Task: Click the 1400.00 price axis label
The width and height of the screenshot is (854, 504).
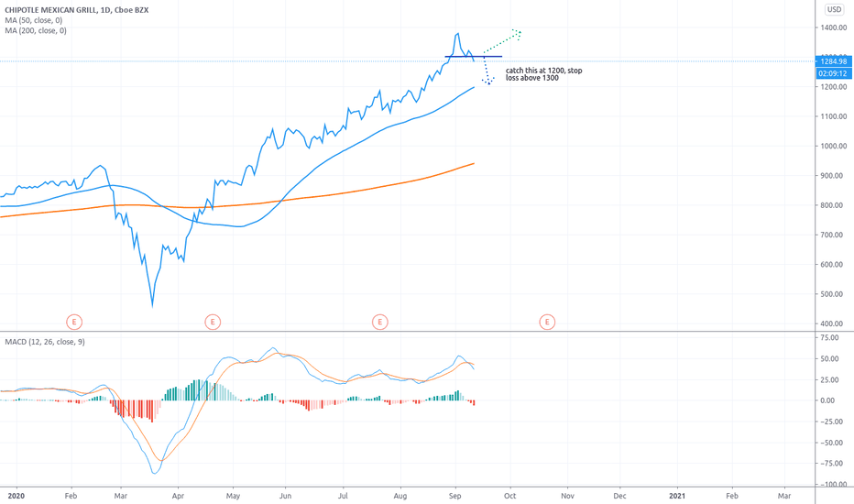Action: pyautogui.click(x=833, y=27)
